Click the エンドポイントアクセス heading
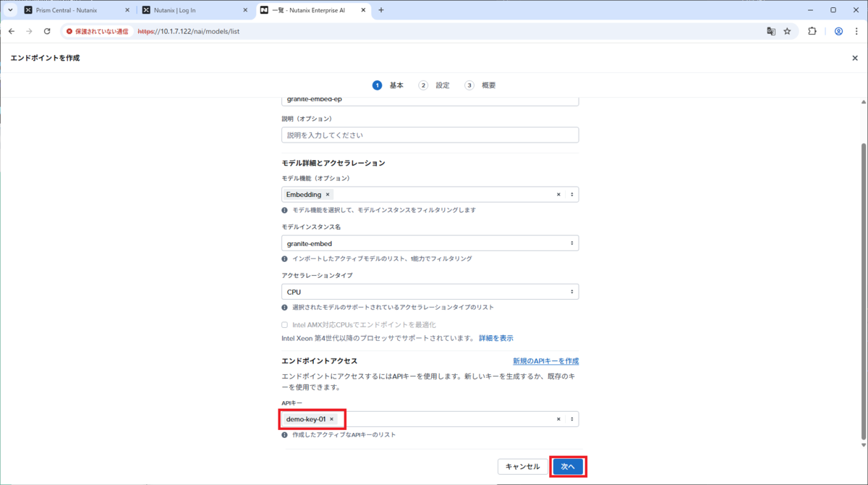 pos(320,360)
